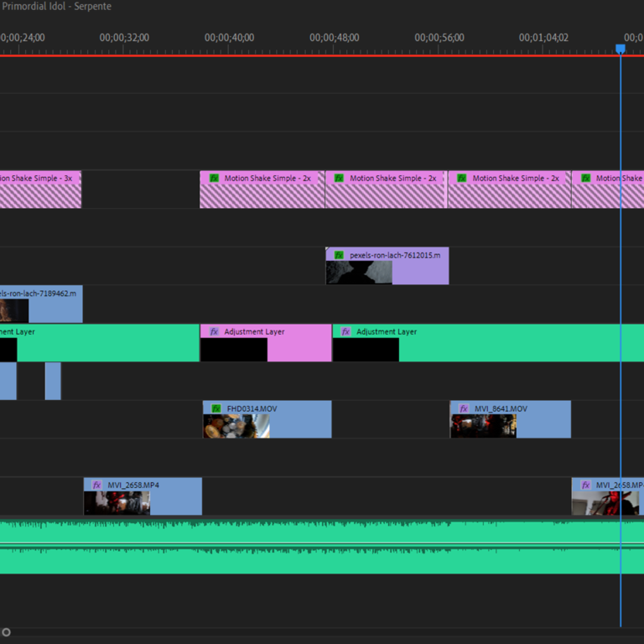
Task: Click fx badge on MVI_2658.MP4 clip at 00;00;32
Action: [96, 485]
